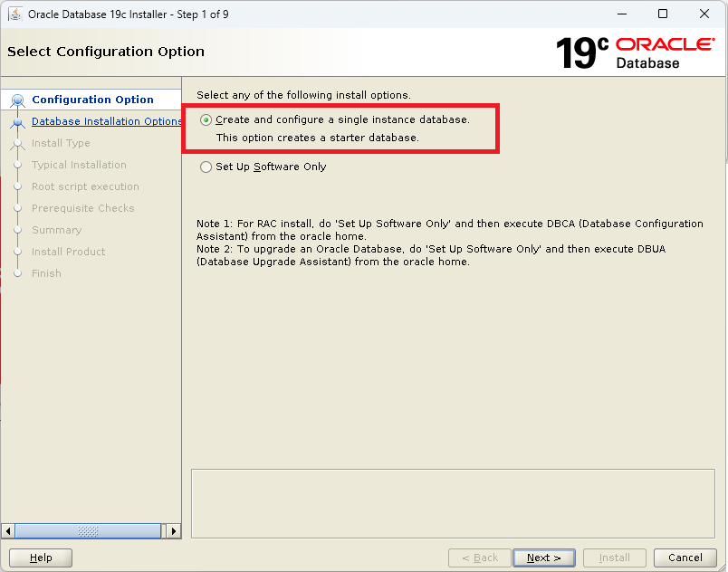The height and width of the screenshot is (572, 728).
Task: Click the sidebar scroll right arrow
Action: point(174,531)
